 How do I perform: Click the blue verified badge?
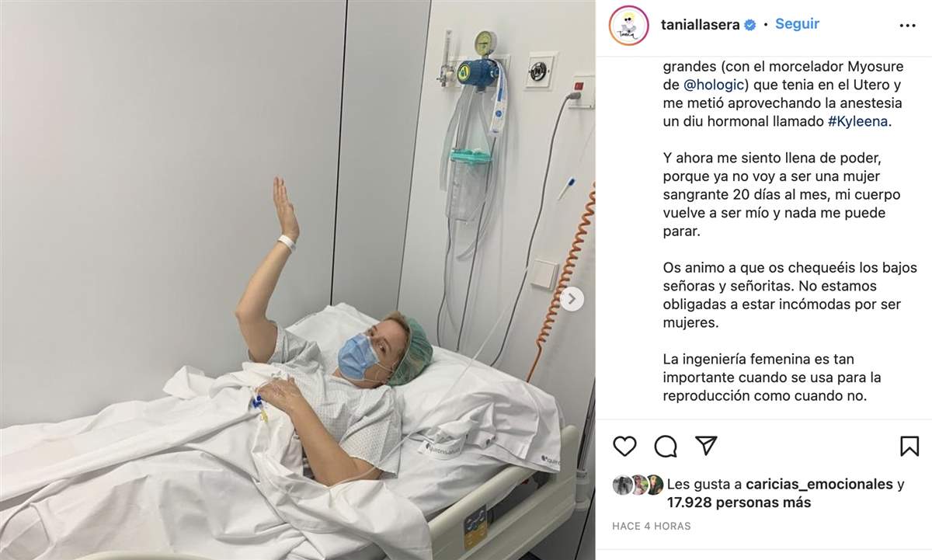[750, 25]
